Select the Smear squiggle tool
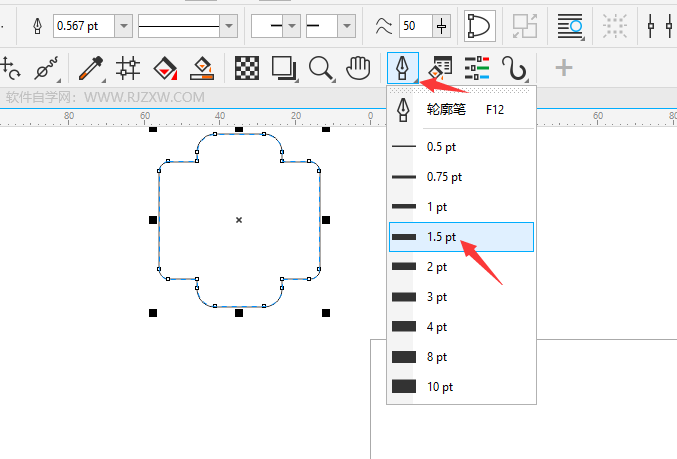 [47, 68]
